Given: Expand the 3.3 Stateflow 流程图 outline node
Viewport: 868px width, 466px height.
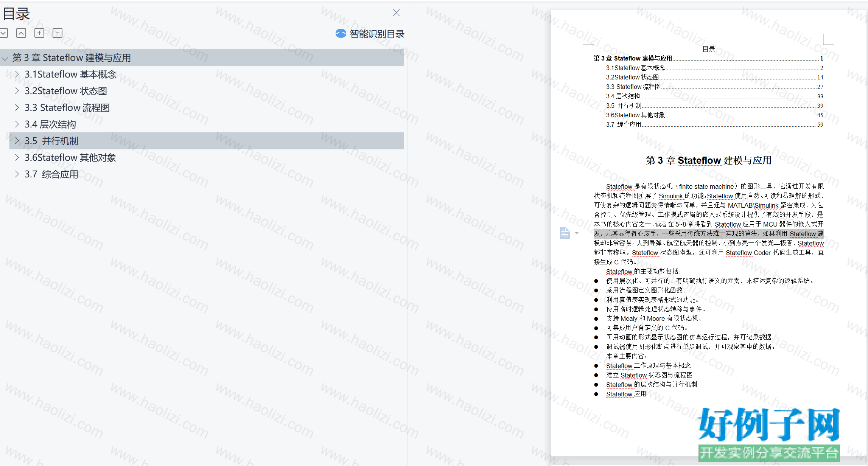Looking at the screenshot, I should pyautogui.click(x=17, y=107).
